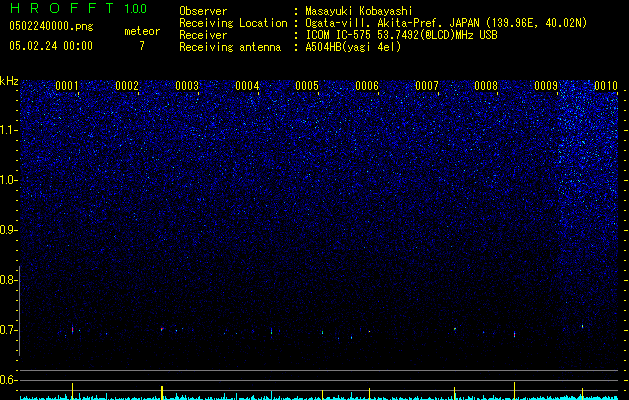Click the 'Receiving antenna' label
Screen dimensions: 629x400
230,47
